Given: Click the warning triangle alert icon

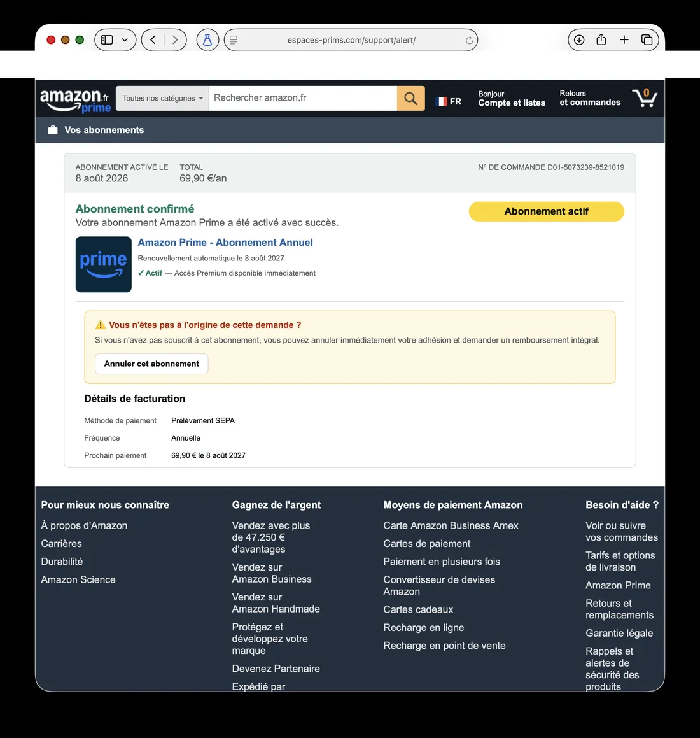Looking at the screenshot, I should (x=100, y=325).
